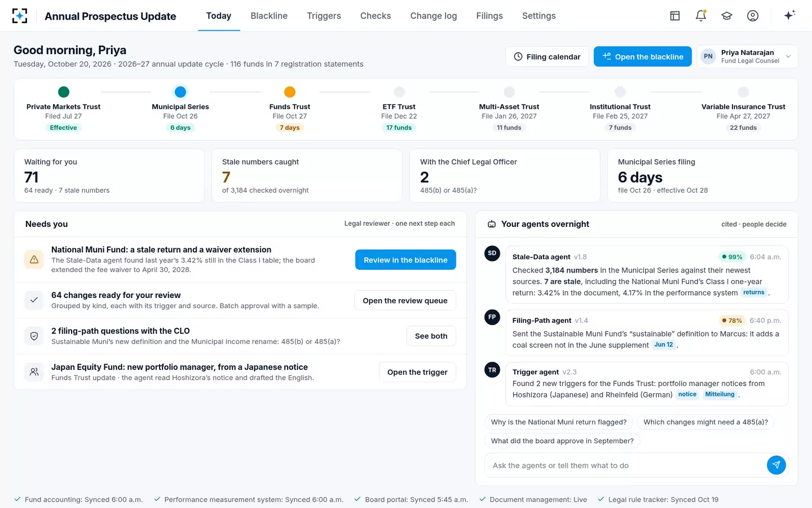Open the Filings tab
The height and width of the screenshot is (508, 812).
[x=489, y=16]
